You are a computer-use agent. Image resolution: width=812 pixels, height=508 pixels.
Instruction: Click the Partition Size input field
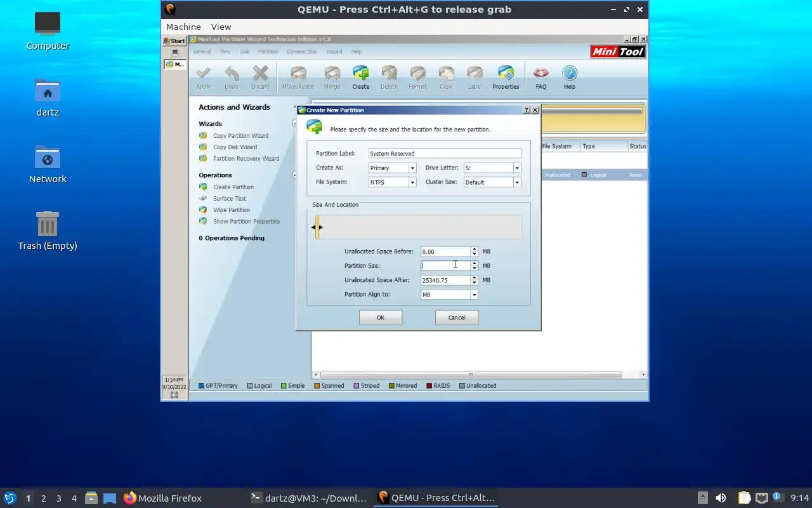[x=445, y=266]
